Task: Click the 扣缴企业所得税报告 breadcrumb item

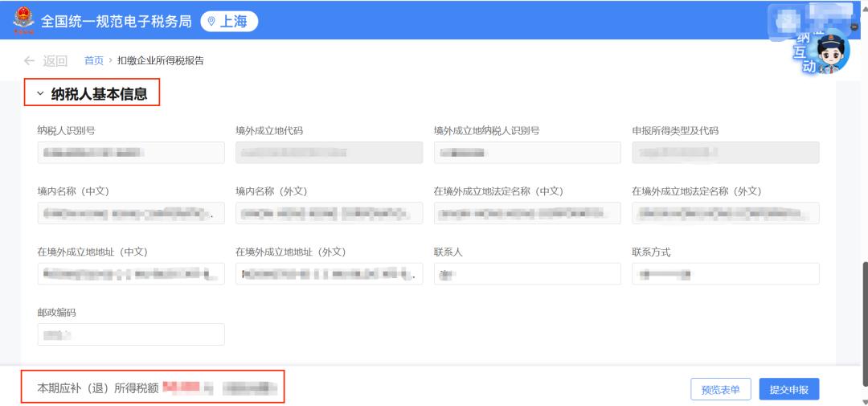Action: [x=160, y=60]
